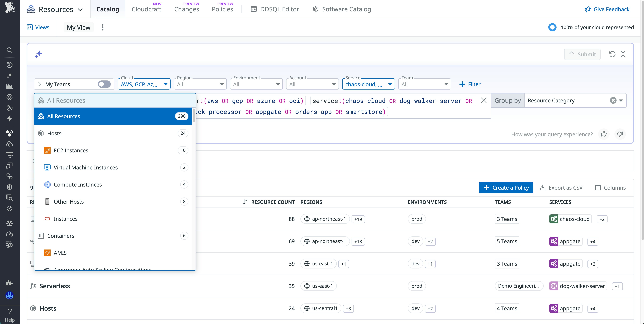Screen dimensions: 644x324
Task: Click the Give Feedback link
Action: coord(607,9)
